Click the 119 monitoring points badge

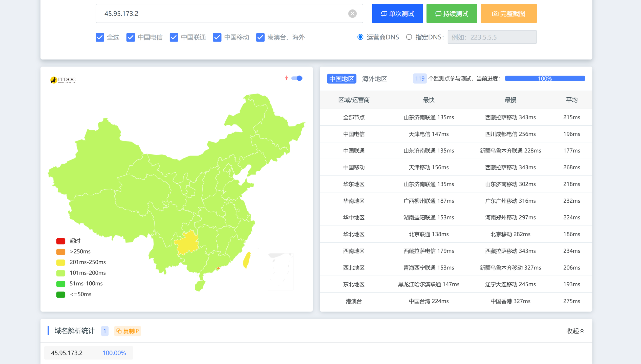(x=420, y=79)
